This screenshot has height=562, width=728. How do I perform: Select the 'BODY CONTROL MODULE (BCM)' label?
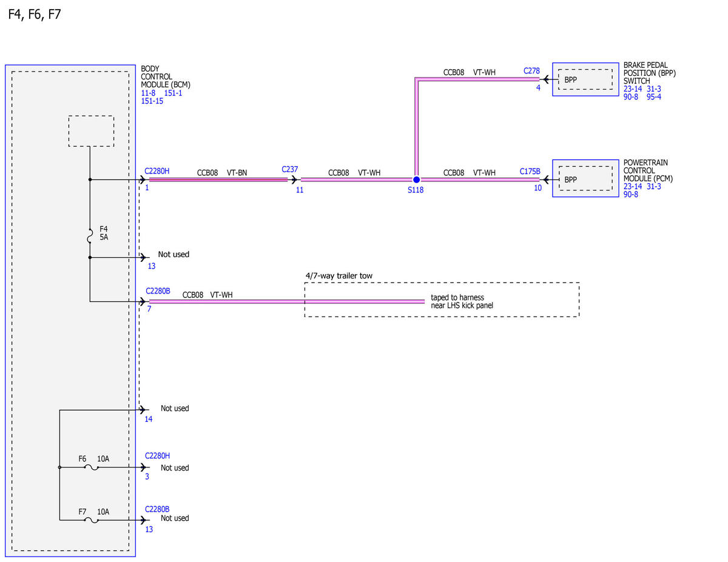pos(166,77)
